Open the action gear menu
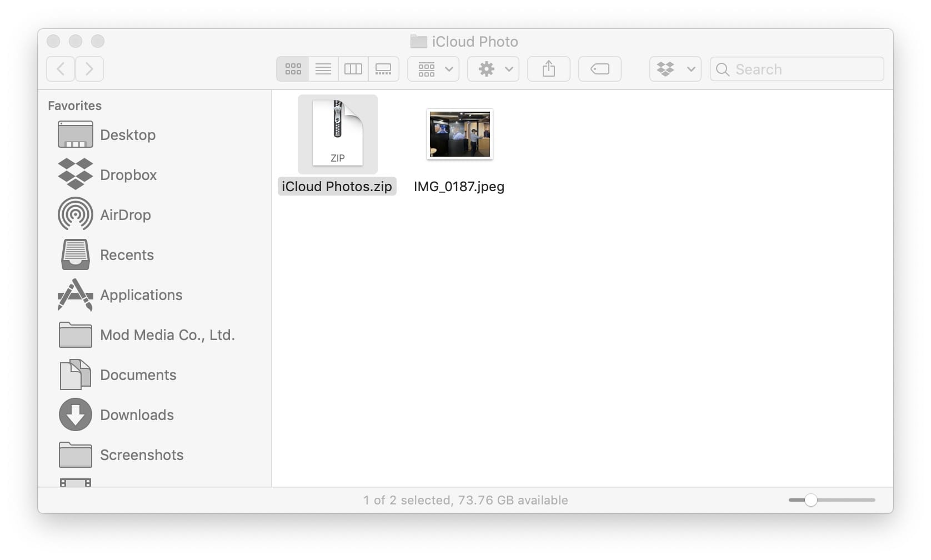 point(493,69)
